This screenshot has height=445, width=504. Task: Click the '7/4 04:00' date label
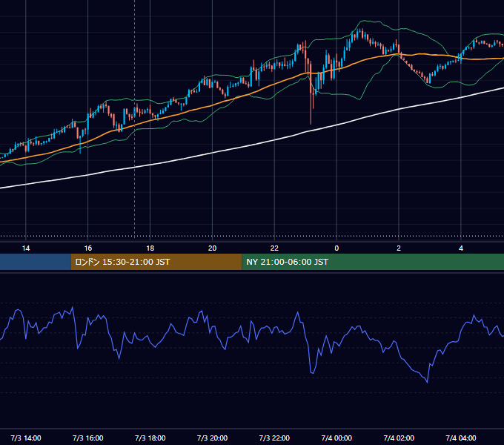(x=461, y=438)
